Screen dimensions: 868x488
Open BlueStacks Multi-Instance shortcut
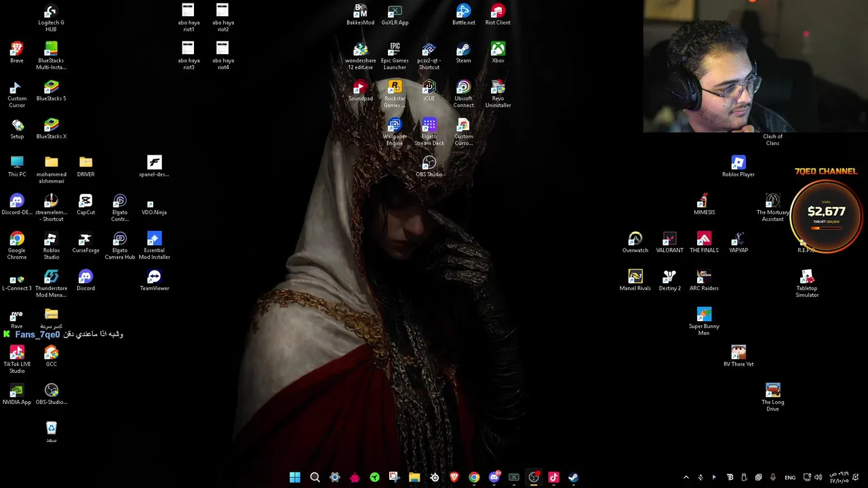click(51, 56)
